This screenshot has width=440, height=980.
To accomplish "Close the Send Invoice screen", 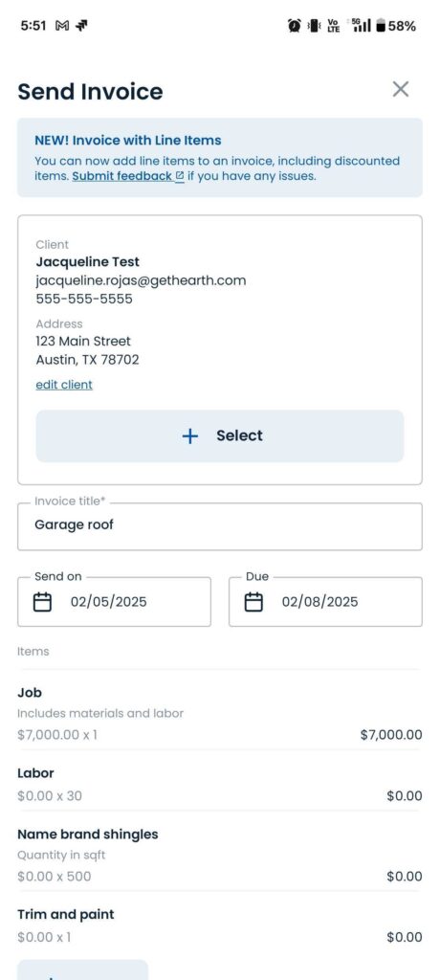I will click(x=401, y=89).
